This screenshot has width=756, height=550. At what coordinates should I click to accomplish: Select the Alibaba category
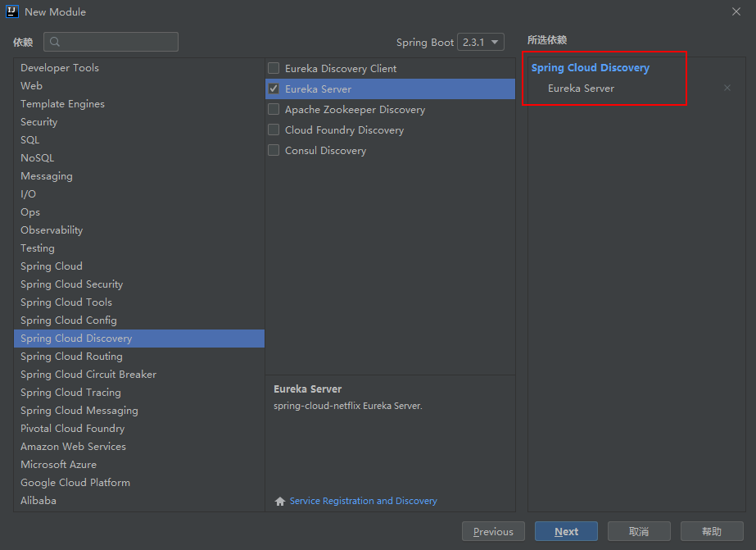(38, 501)
